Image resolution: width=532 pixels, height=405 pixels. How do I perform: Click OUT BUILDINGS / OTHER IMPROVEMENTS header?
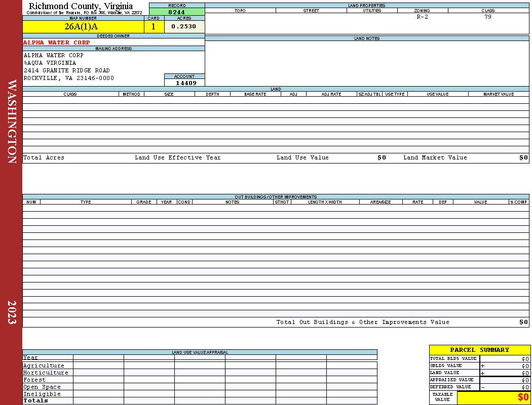(276, 197)
